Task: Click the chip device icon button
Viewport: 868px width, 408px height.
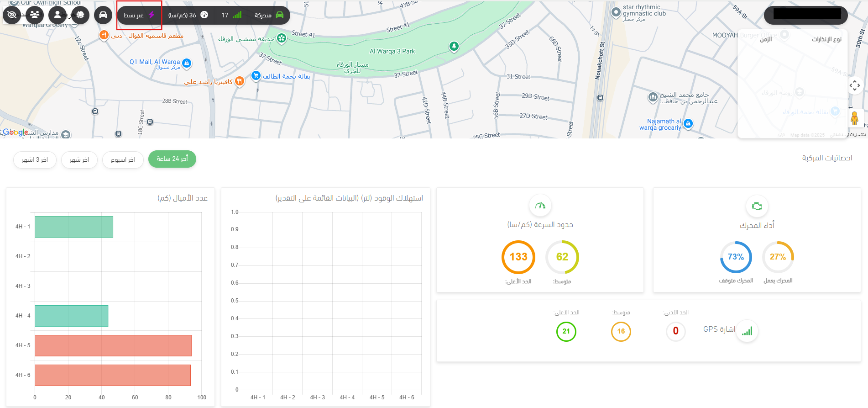Action: pos(80,15)
